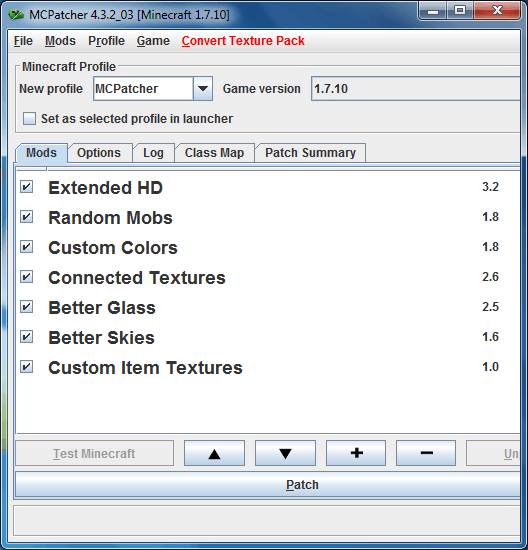Disable the Custom Colors mod checkbox
The width and height of the screenshot is (528, 550).
27,247
